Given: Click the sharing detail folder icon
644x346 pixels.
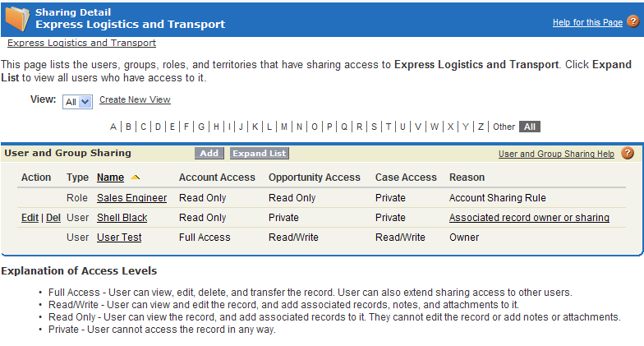Looking at the screenshot, I should pyautogui.click(x=17, y=20).
